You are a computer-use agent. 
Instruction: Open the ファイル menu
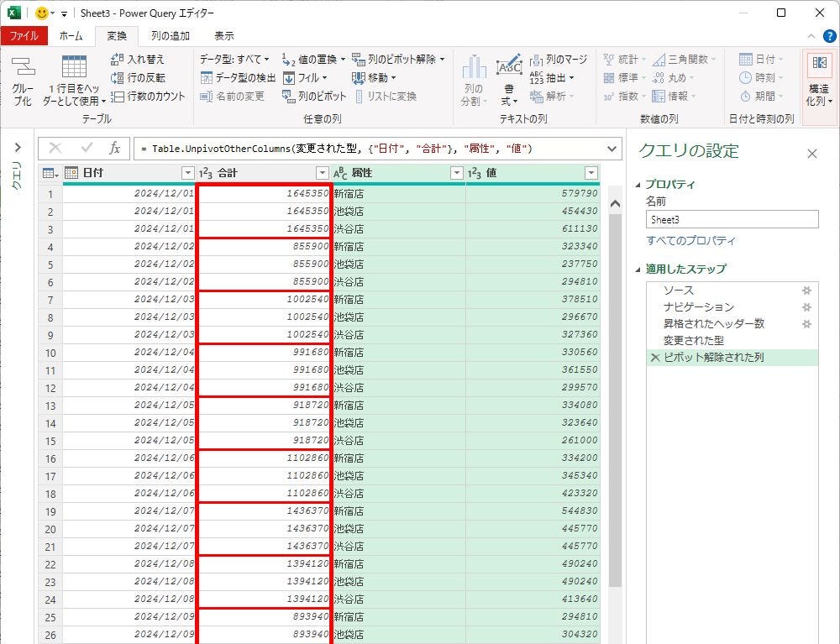(x=24, y=36)
